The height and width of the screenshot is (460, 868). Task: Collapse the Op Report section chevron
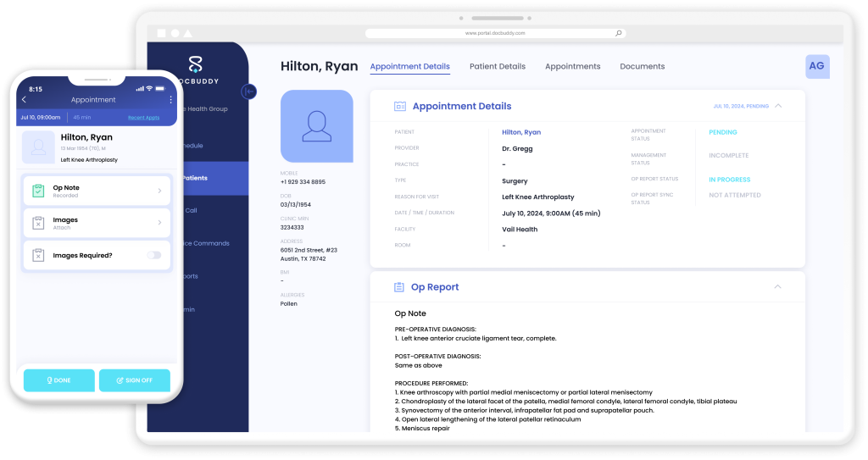coord(778,287)
